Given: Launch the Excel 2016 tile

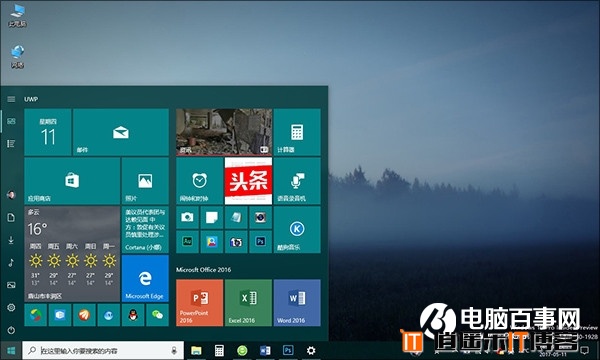Looking at the screenshot, I should (248, 303).
